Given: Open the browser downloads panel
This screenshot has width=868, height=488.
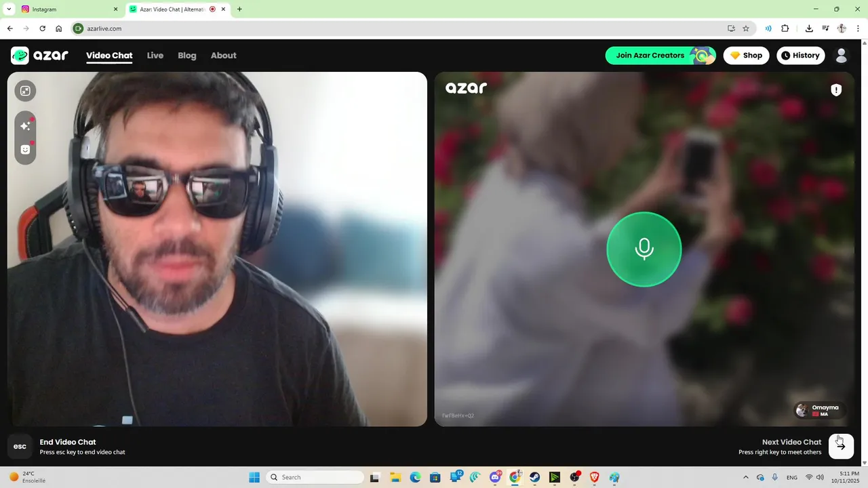Looking at the screenshot, I should click(809, 28).
